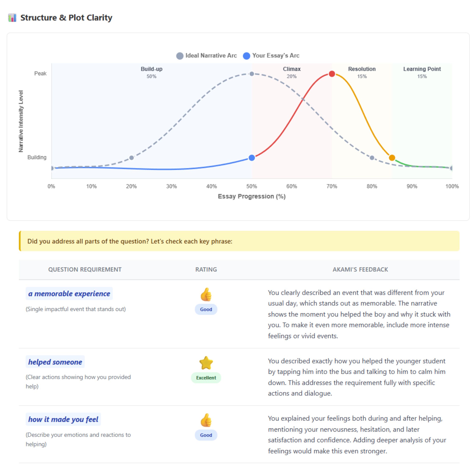Toggle the Ideal Narrative Arc legend entry
The width and height of the screenshot is (476, 476).
tap(206, 56)
